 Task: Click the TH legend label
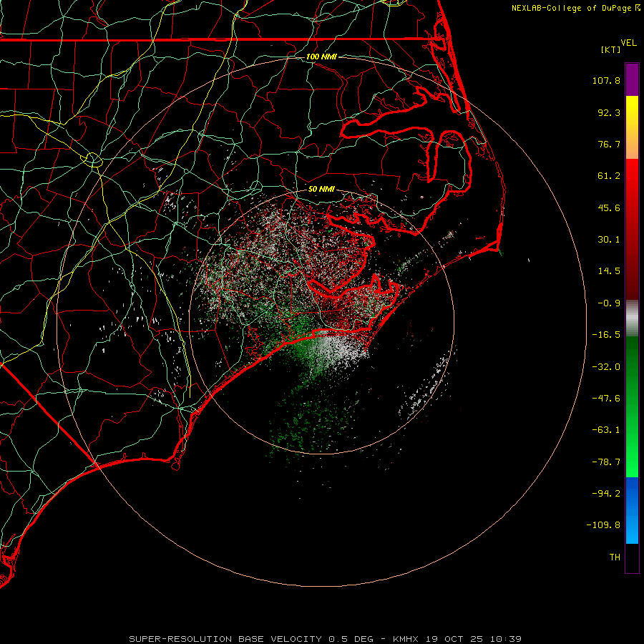[615, 557]
